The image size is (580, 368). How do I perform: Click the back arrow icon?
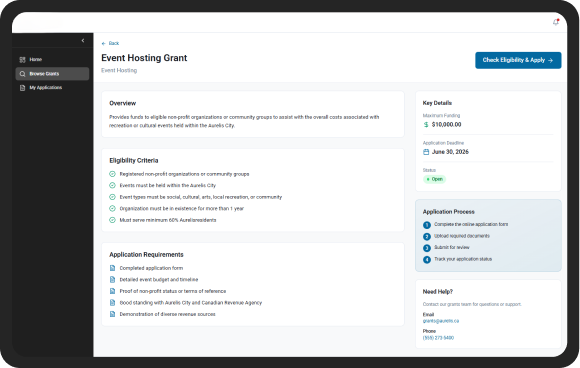[104, 43]
